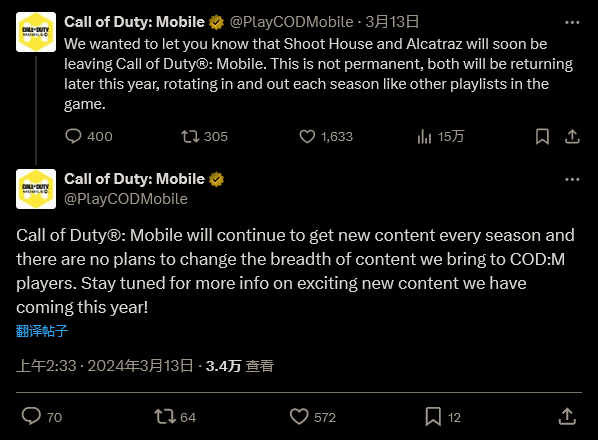The width and height of the screenshot is (598, 440).
Task: Open the 3.4万 查看 views details
Action: pyautogui.click(x=240, y=366)
